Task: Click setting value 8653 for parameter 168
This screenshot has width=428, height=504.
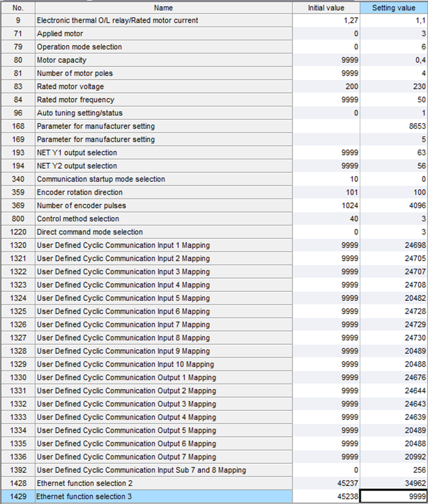Action: [393, 126]
